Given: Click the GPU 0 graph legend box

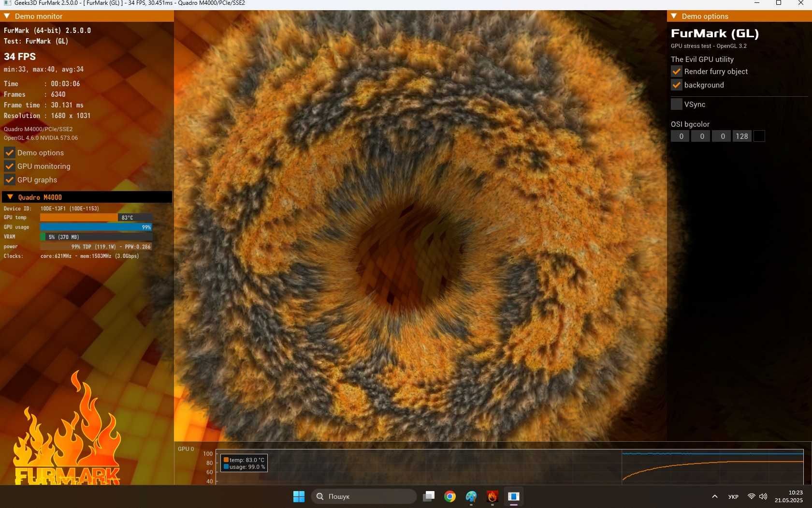Looking at the screenshot, I should [244, 463].
